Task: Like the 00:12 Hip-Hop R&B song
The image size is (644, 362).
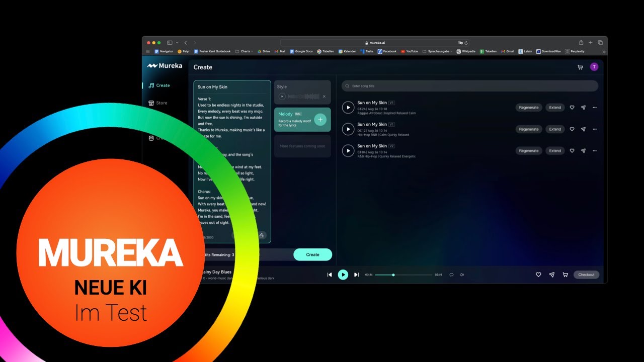Action: pos(572,129)
